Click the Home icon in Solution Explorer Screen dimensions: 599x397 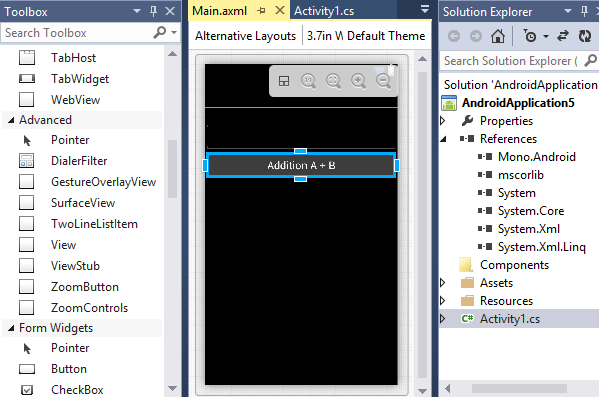(x=498, y=36)
